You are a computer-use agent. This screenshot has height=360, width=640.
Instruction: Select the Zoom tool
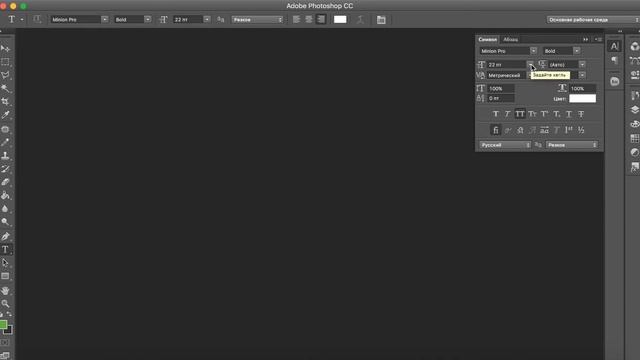tap(5, 304)
